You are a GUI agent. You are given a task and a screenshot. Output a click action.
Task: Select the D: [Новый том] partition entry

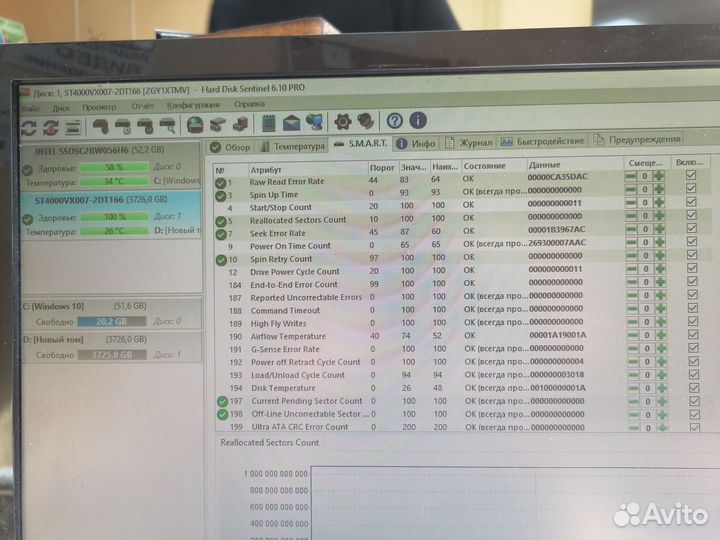(x=112, y=347)
